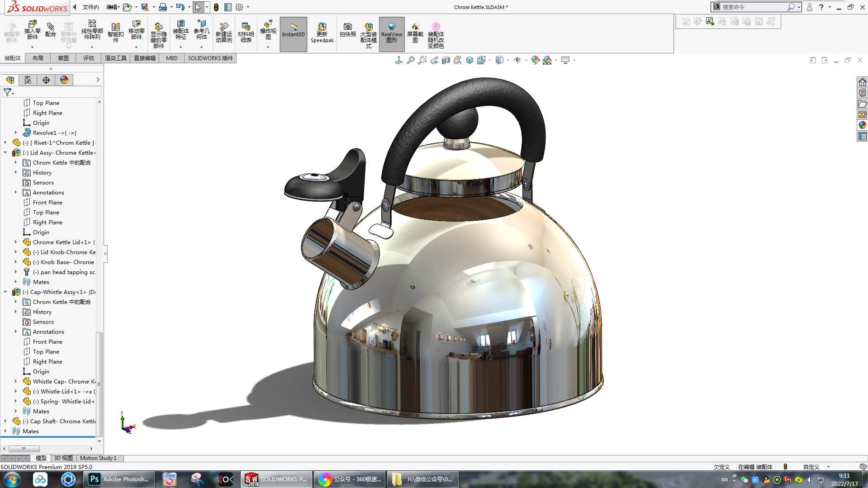Click the Smart Fasteners (智能扣件) tool
Screen dimensions: 868x488
coord(115,33)
